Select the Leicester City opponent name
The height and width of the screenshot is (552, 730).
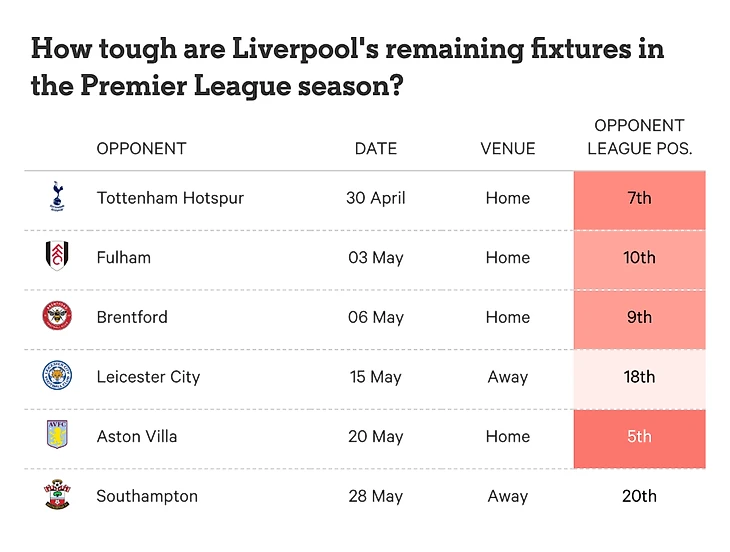148,377
